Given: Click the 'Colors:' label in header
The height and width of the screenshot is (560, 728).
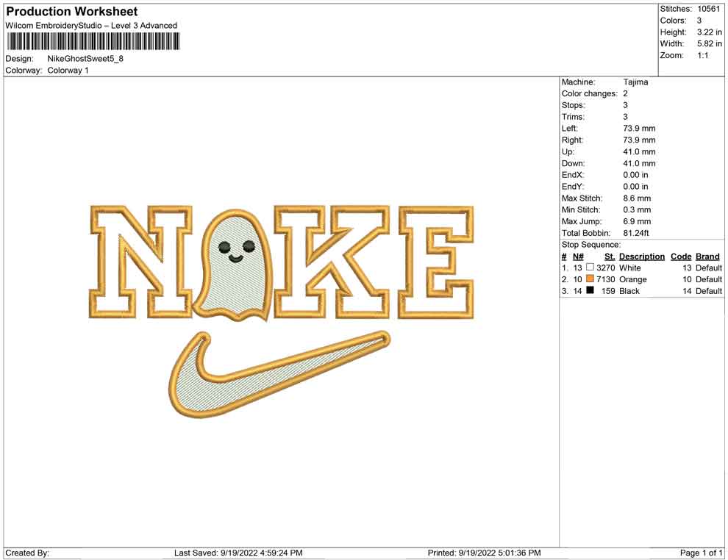Looking at the screenshot, I should 673,21.
